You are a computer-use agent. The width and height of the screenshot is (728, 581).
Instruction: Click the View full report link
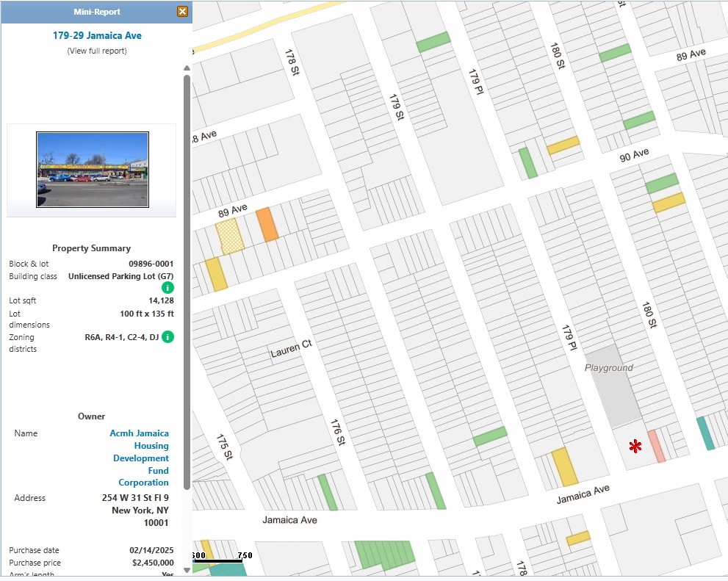coord(97,51)
